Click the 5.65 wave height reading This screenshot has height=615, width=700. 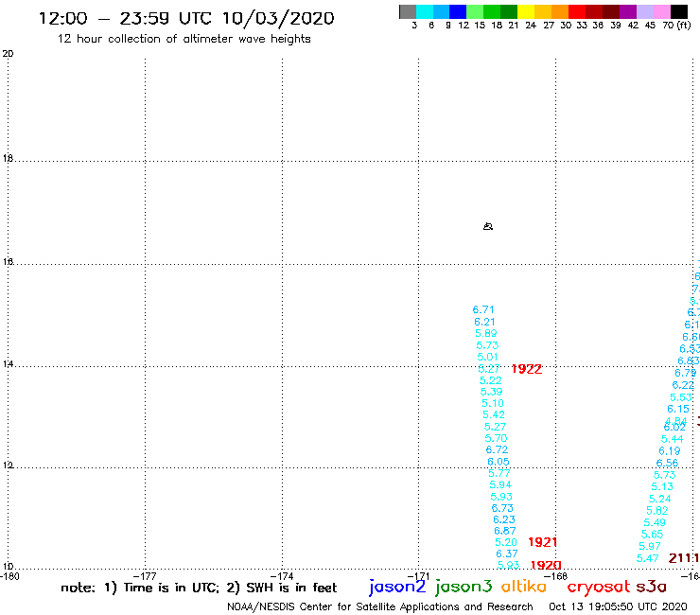653,535
